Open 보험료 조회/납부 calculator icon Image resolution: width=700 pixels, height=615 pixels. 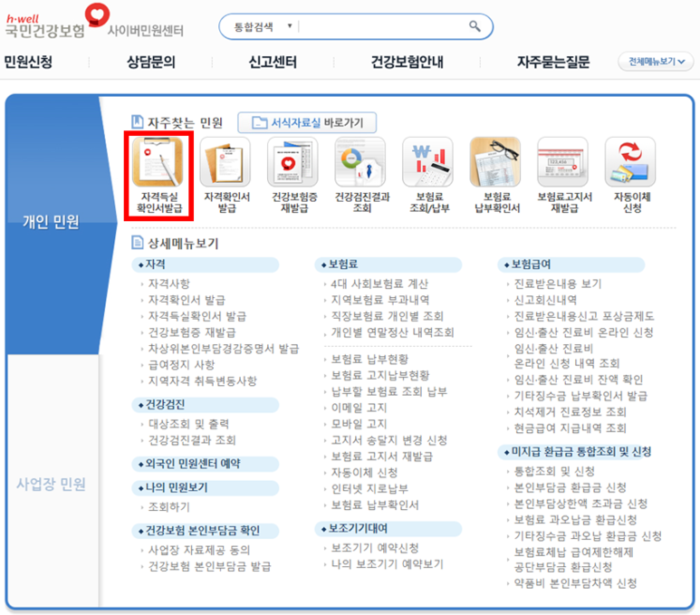(x=427, y=162)
